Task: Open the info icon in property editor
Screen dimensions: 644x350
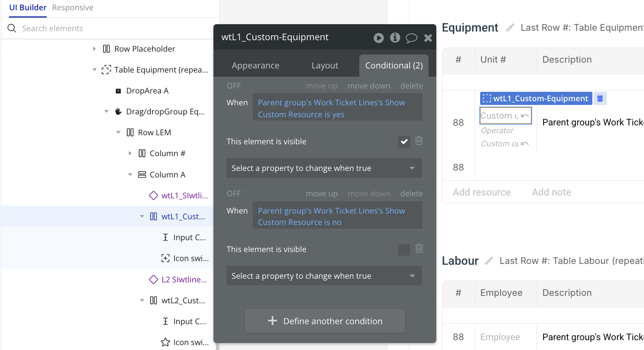Action: point(395,38)
